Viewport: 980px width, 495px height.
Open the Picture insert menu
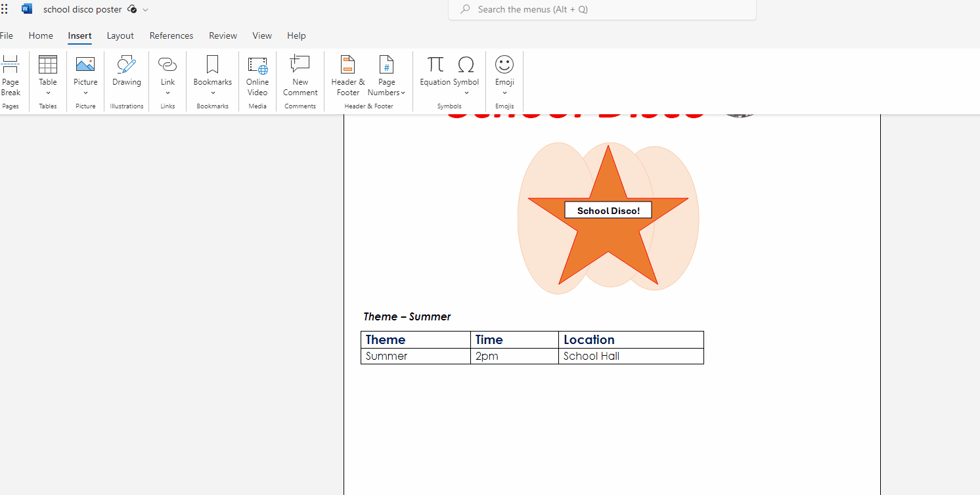(x=85, y=75)
